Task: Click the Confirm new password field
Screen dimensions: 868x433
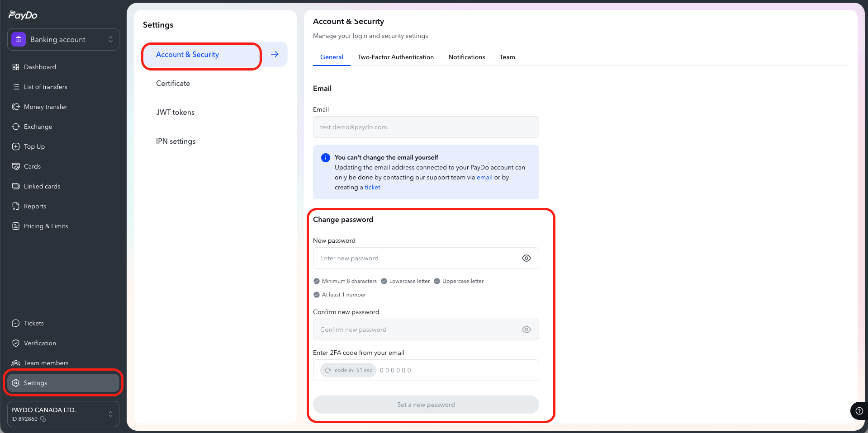Action: coord(426,329)
